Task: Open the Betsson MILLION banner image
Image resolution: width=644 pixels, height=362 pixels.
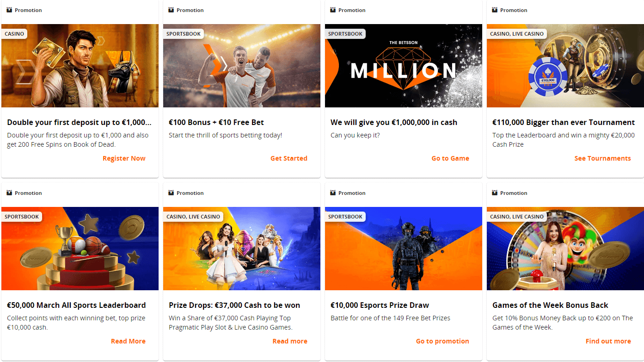Action: [x=404, y=66]
